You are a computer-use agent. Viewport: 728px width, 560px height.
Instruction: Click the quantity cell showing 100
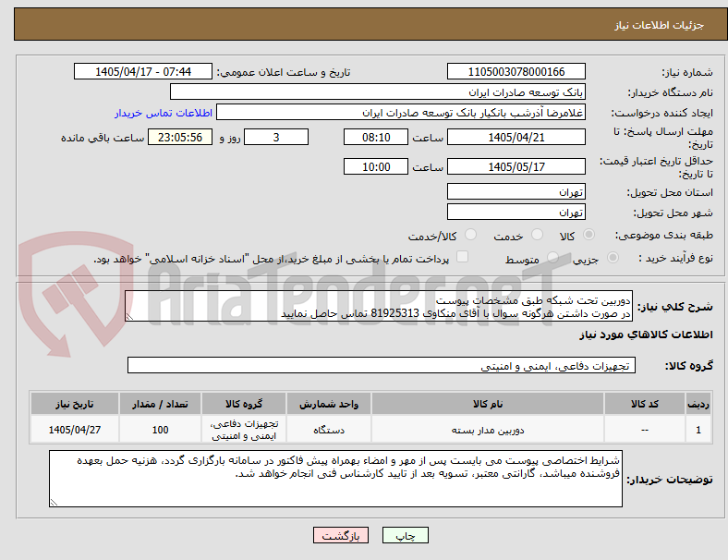coord(160,430)
